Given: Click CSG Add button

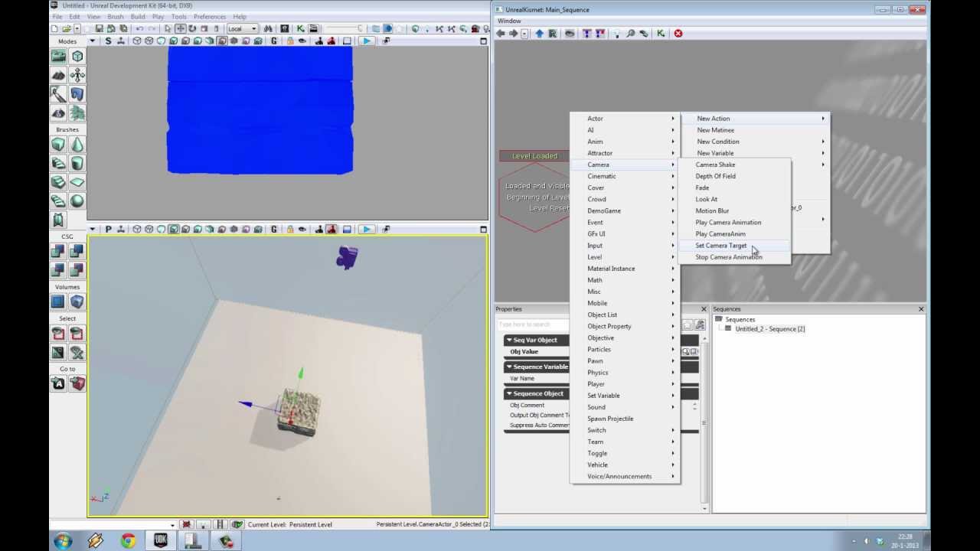Looking at the screenshot, I should pos(58,251).
